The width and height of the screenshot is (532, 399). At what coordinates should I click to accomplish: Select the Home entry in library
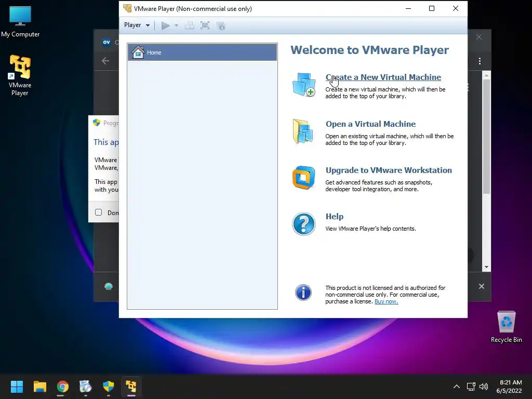point(202,52)
